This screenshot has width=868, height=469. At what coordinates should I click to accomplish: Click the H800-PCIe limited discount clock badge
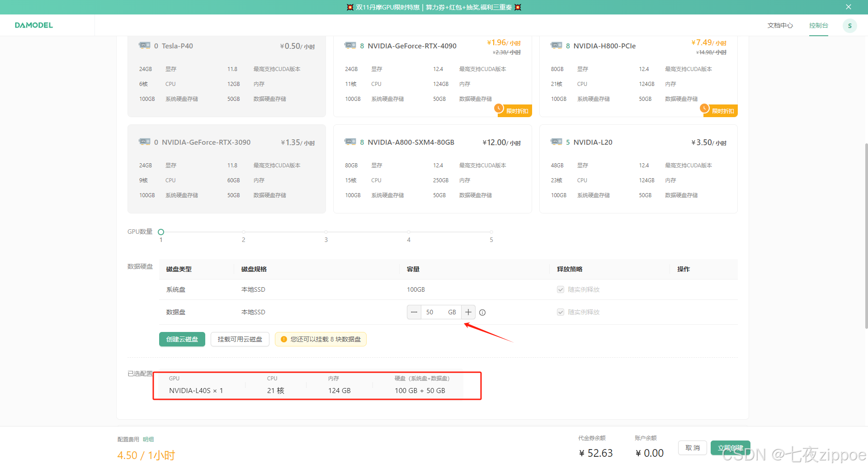(x=704, y=108)
